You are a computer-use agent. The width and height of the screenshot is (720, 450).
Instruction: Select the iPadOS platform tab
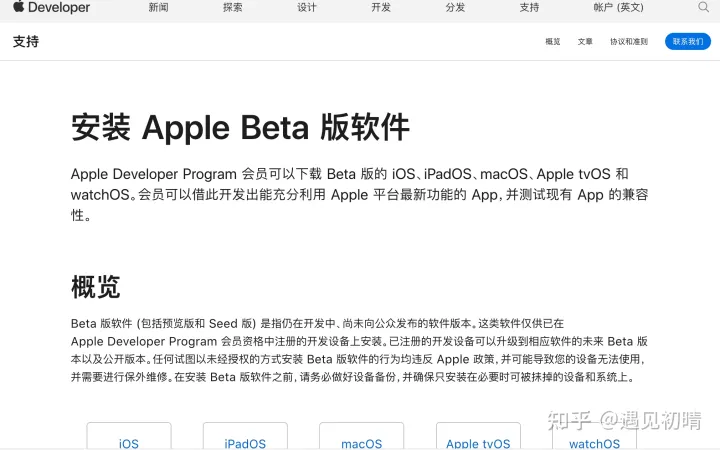click(x=245, y=436)
